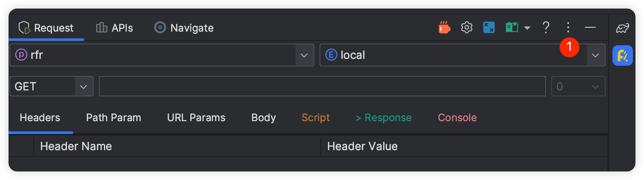Viewport: 644px width, 180px height.
Task: Click the coffee cup donate icon
Action: coord(444,28)
